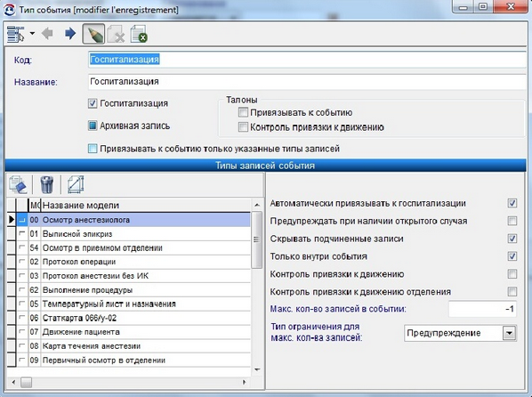
Task: Click the close form icon with green X
Action: point(139,34)
